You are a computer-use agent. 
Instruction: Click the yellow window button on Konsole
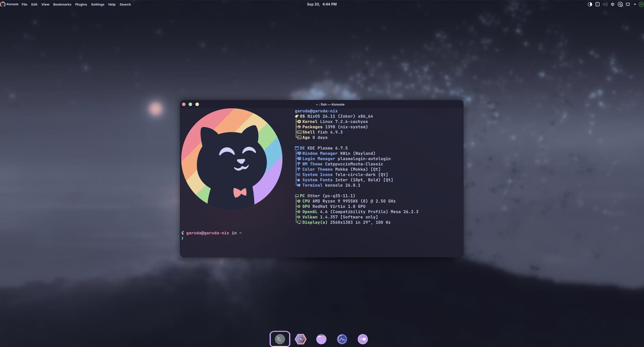click(x=197, y=104)
